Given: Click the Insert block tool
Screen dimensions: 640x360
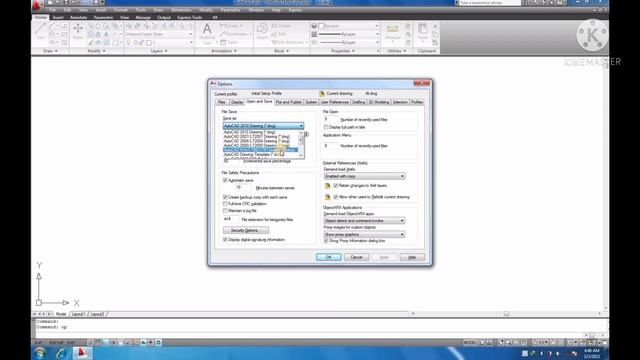Looking at the screenshot, I should [x=262, y=32].
